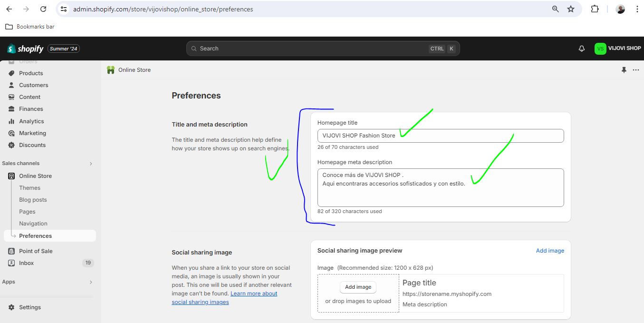This screenshot has height=323, width=644.
Task: Open Point of Sale channel
Action: click(36, 251)
